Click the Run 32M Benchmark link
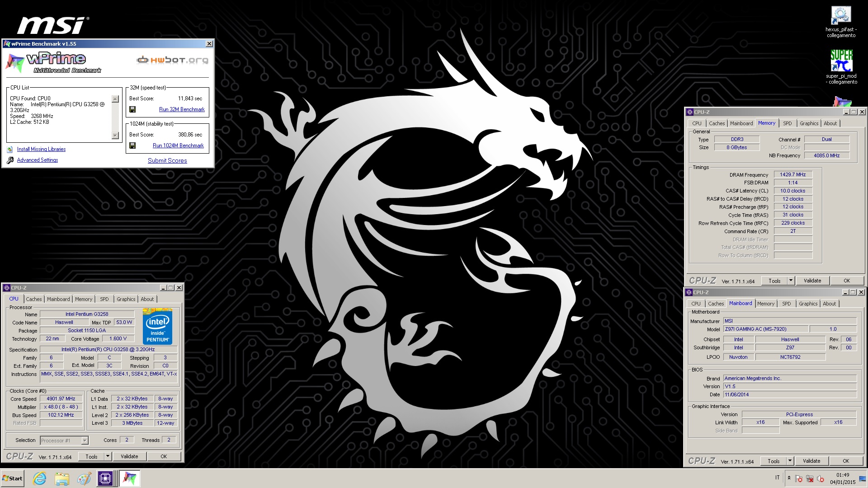 coord(182,109)
